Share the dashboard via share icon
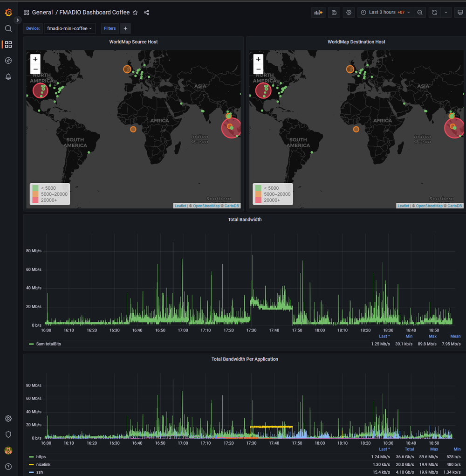This screenshot has width=466, height=476. [x=146, y=13]
